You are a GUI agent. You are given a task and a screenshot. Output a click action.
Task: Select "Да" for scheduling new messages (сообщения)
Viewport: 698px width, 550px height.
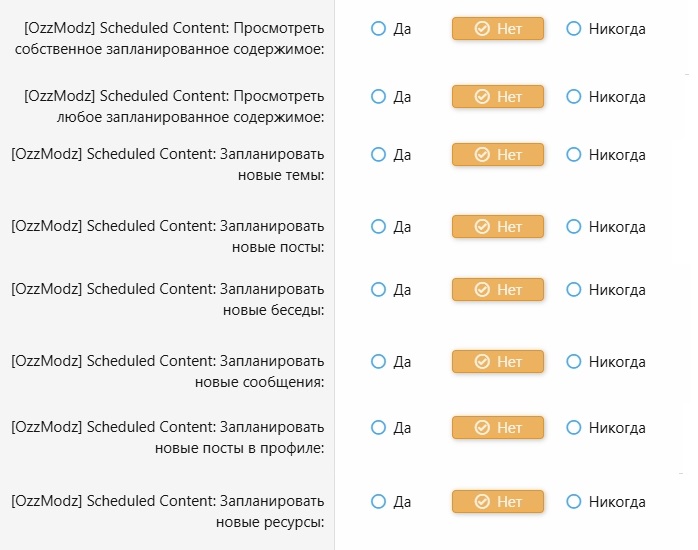click(378, 362)
